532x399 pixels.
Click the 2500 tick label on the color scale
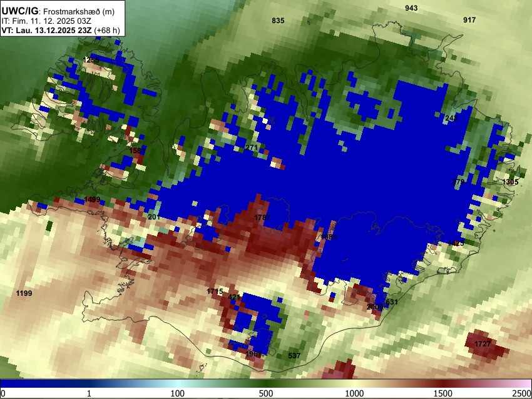point(522,393)
